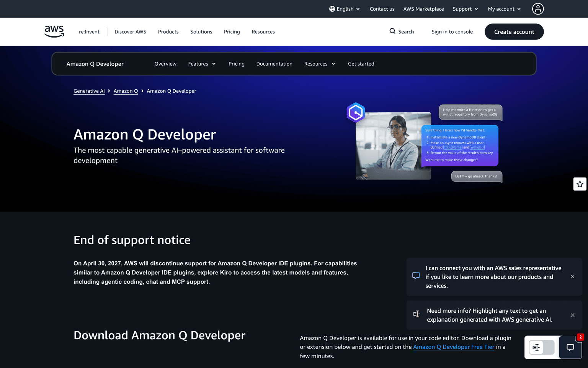Open Amazon Q Developer Free Tier link
This screenshot has width=588, height=368.
point(454,347)
